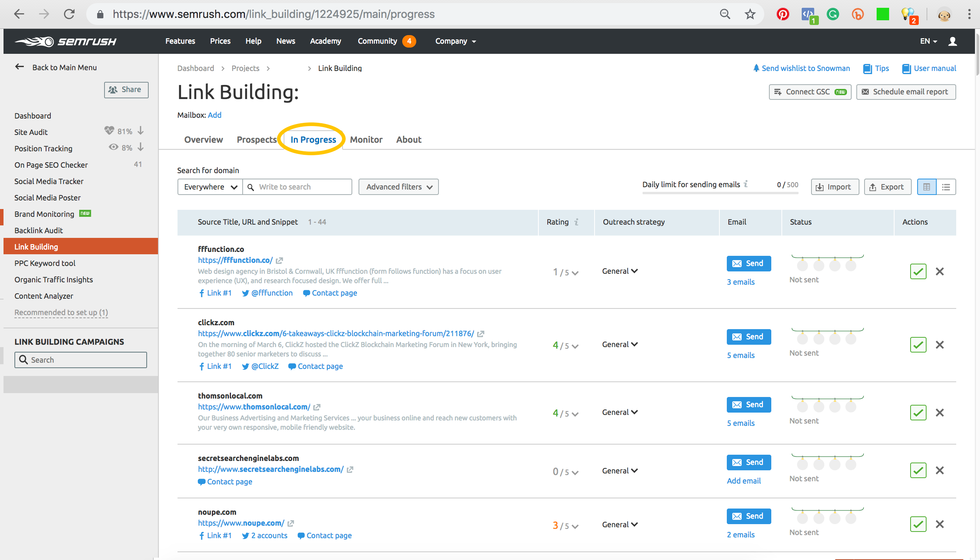Viewport: 980px width, 560px height.
Task: Click daily email limit info icon
Action: [x=746, y=184]
